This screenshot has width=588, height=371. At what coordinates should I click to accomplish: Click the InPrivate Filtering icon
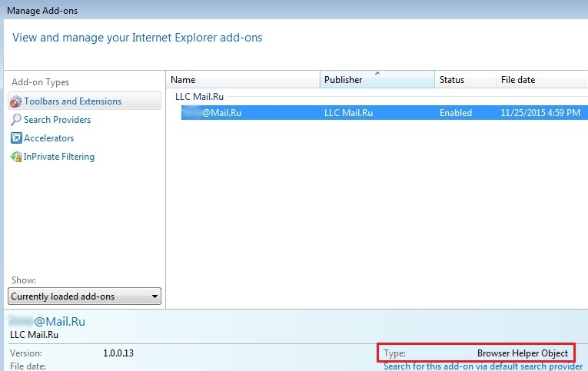[16, 157]
